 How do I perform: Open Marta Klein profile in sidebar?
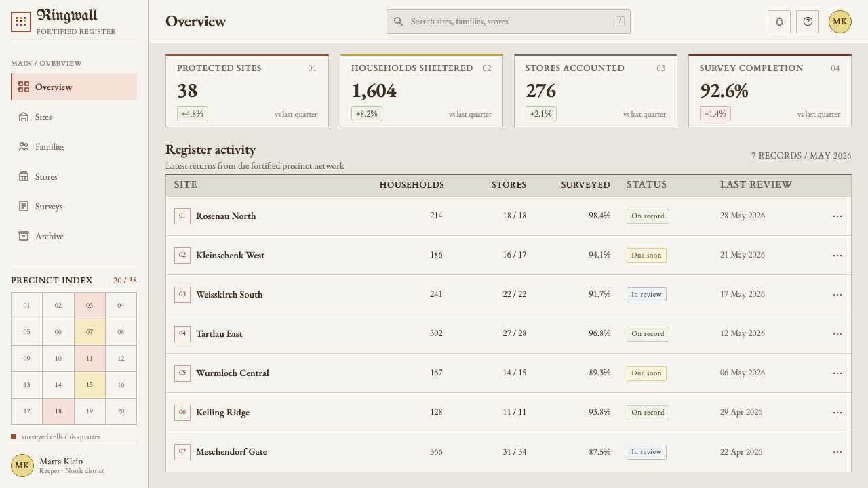74,466
